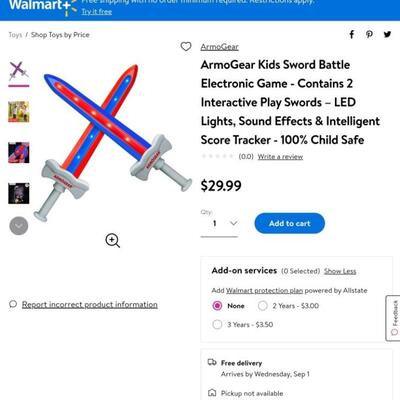The image size is (400, 400).
Task: Click the Add to cart button
Action: click(x=289, y=223)
